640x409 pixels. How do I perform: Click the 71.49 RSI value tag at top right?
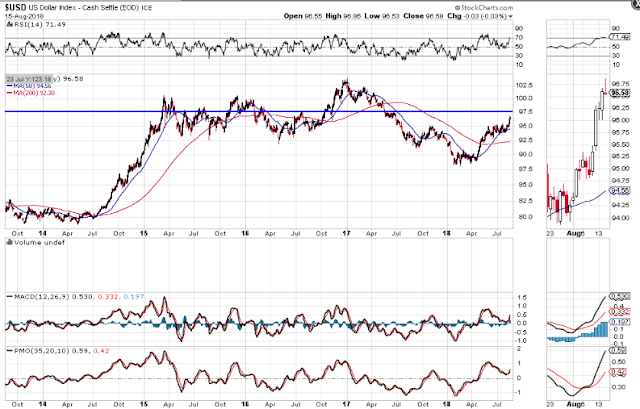[x=620, y=37]
